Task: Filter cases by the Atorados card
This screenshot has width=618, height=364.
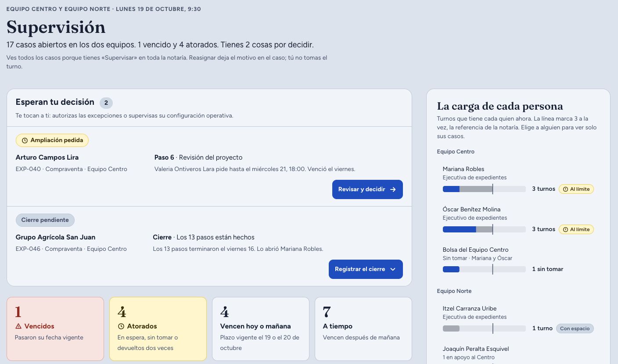Action: coord(158,329)
